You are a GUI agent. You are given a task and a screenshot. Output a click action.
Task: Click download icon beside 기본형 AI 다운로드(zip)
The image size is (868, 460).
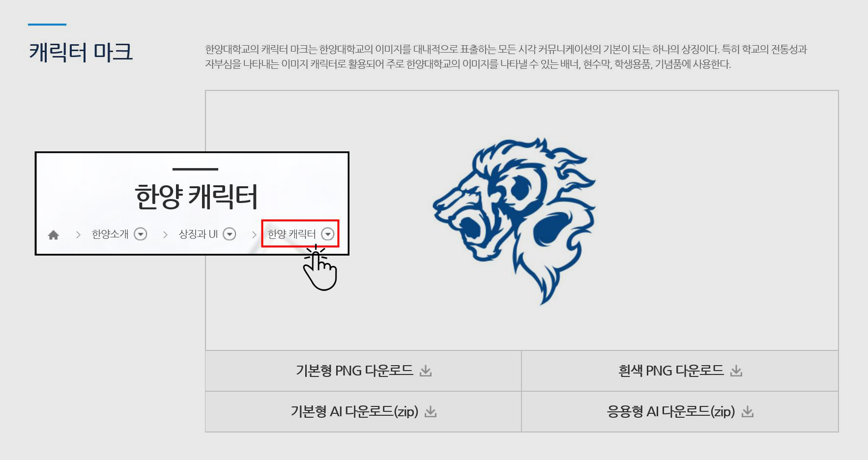(431, 412)
